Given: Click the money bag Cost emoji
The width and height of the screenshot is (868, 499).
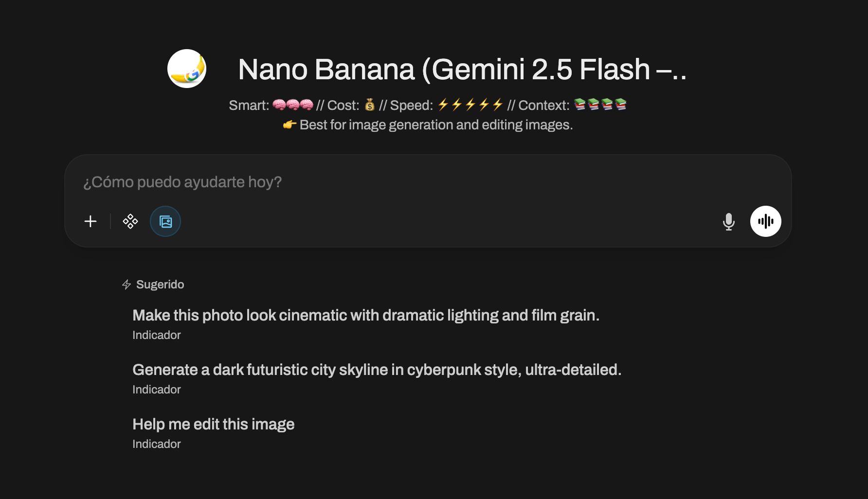Looking at the screenshot, I should click(370, 105).
